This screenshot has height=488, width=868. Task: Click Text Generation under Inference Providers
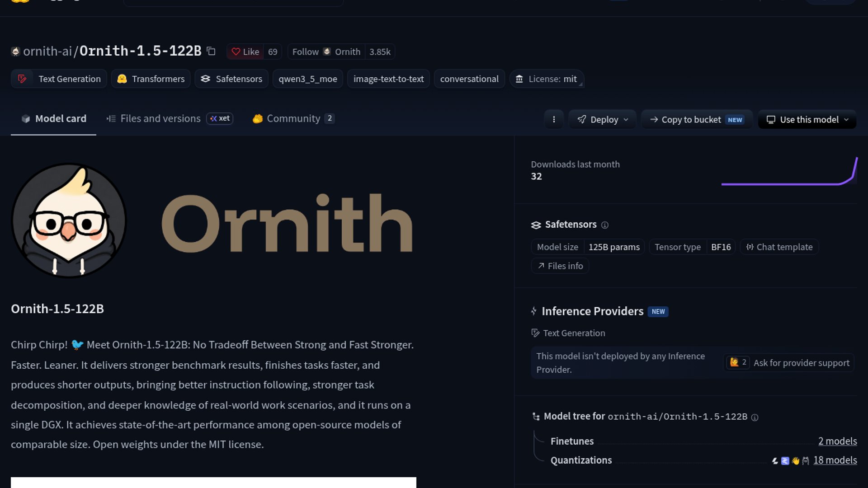(568, 333)
